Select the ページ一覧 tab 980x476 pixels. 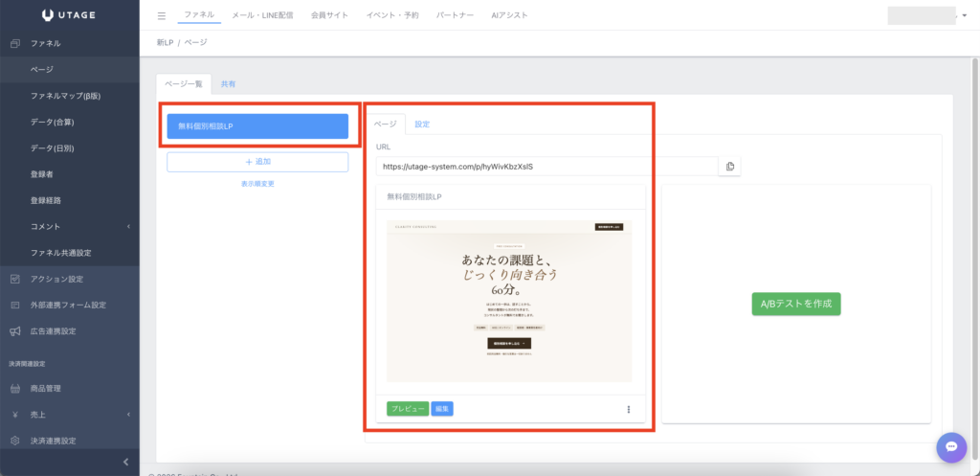tap(184, 84)
